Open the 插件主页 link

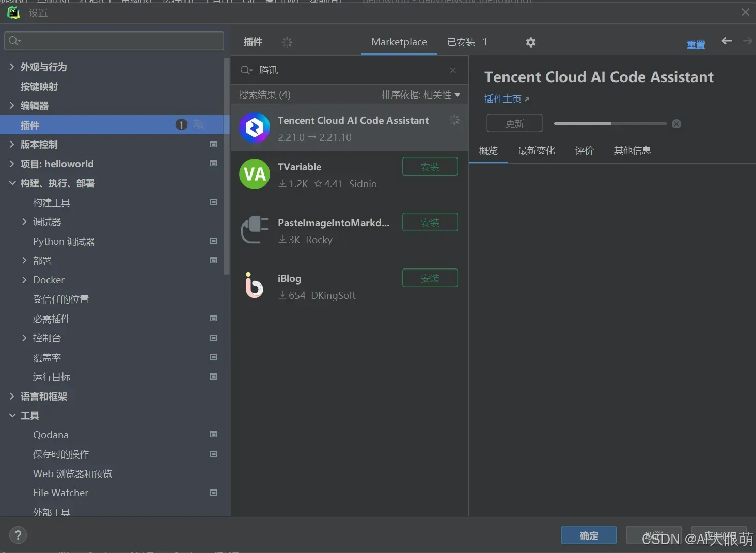point(507,99)
